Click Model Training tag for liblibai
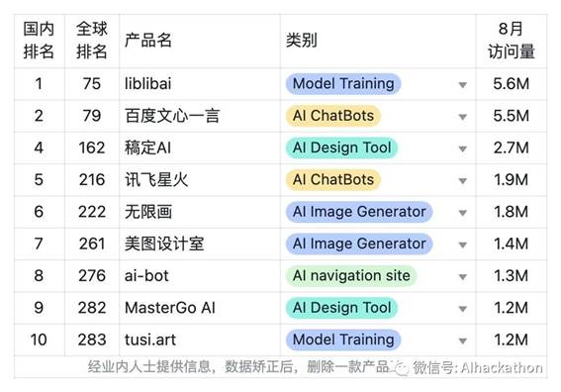 click(x=343, y=84)
